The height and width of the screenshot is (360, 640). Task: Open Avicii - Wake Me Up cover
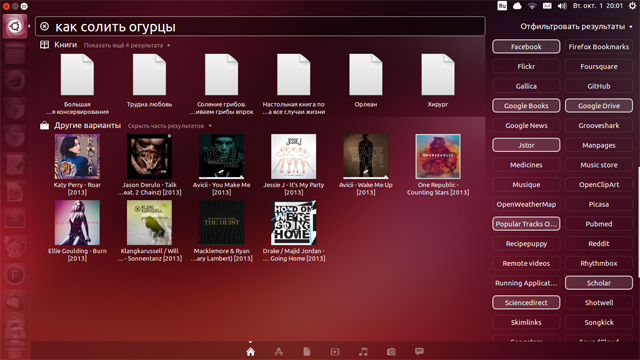click(366, 156)
